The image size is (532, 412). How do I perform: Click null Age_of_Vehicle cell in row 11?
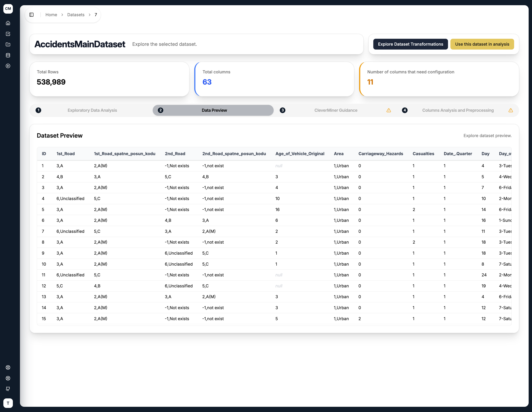tap(279, 275)
